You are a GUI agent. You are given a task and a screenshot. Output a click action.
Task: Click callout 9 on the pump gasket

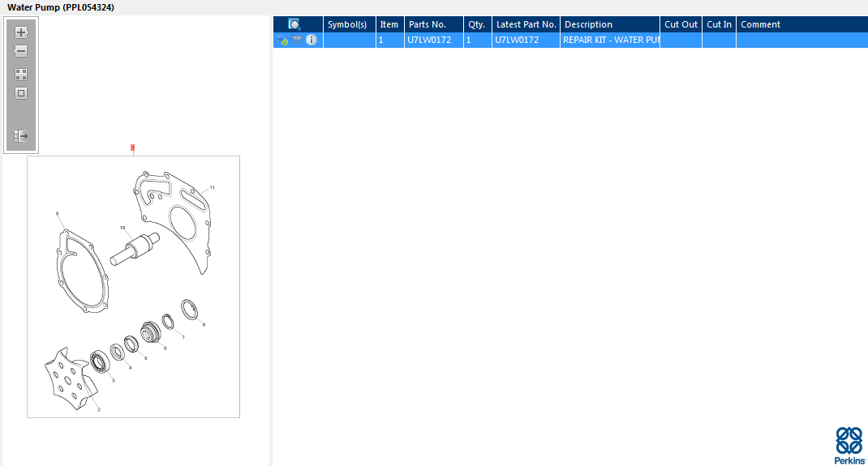pos(57,213)
